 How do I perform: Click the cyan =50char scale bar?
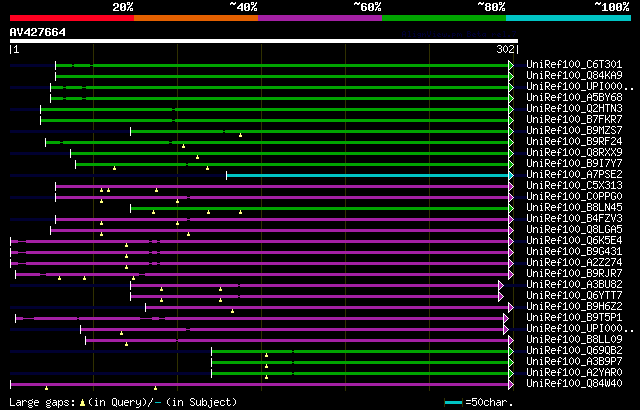tap(454, 403)
